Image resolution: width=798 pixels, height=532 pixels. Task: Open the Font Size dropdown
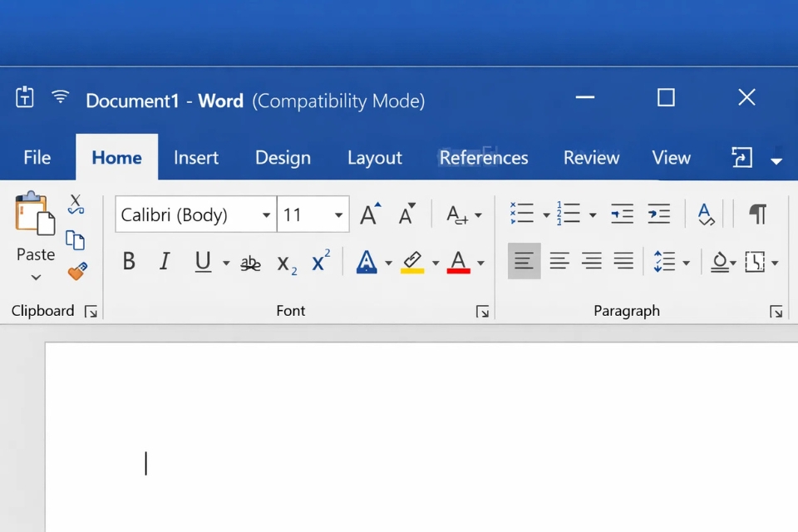[x=339, y=214]
